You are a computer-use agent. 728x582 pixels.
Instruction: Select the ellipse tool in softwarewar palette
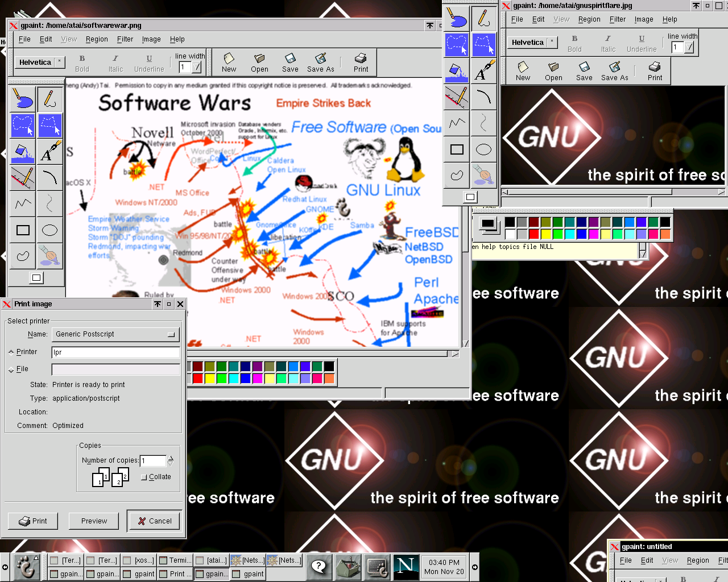49,230
